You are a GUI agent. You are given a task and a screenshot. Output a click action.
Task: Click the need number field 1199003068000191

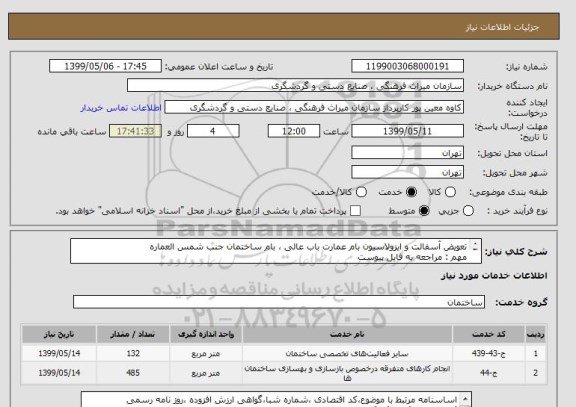tap(407, 66)
